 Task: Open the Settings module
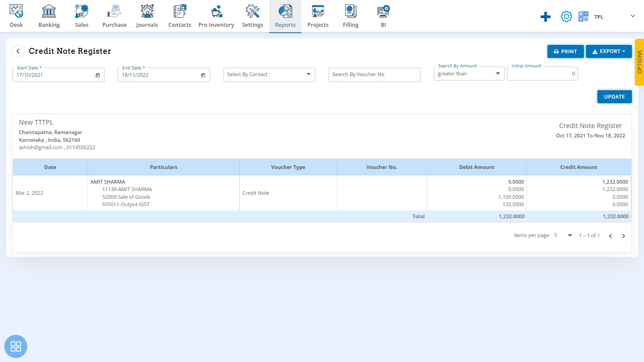coord(253,15)
